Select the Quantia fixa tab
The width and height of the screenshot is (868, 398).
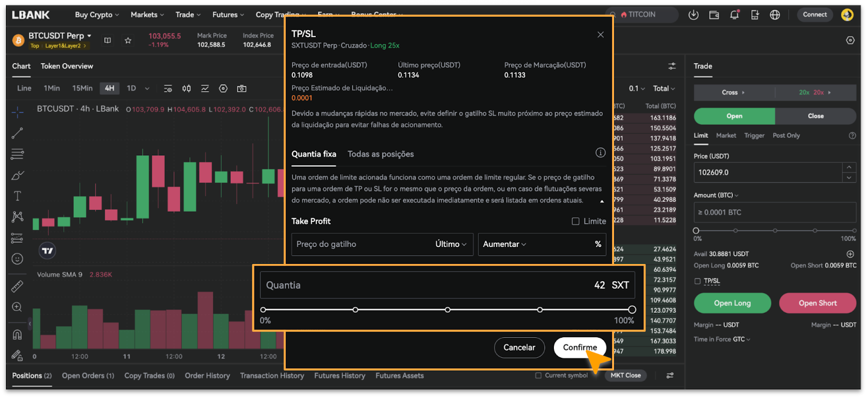[x=314, y=154]
